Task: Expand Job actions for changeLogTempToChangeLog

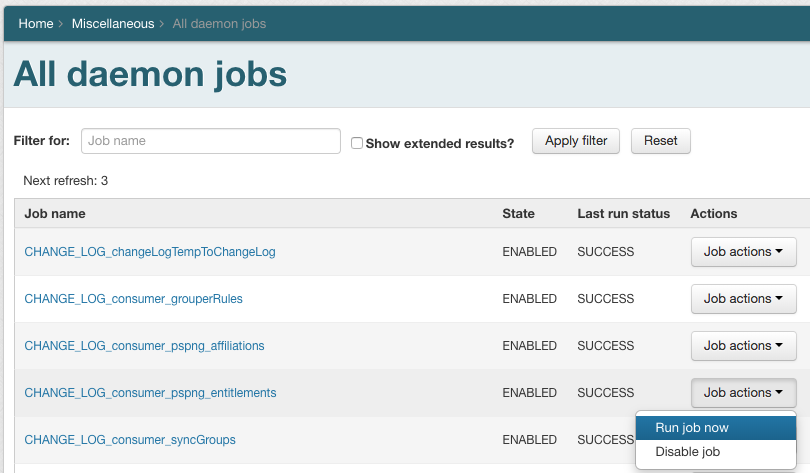Action: coord(743,252)
